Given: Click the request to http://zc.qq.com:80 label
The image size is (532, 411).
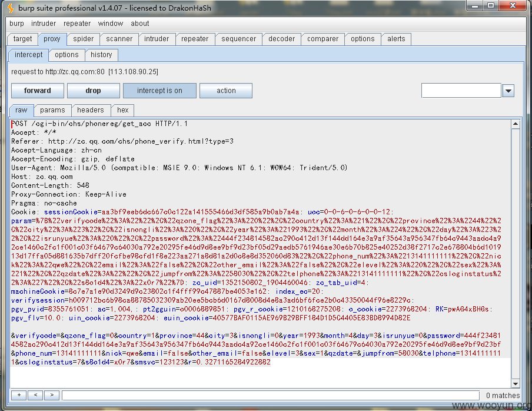Looking at the screenshot, I should (x=85, y=72).
